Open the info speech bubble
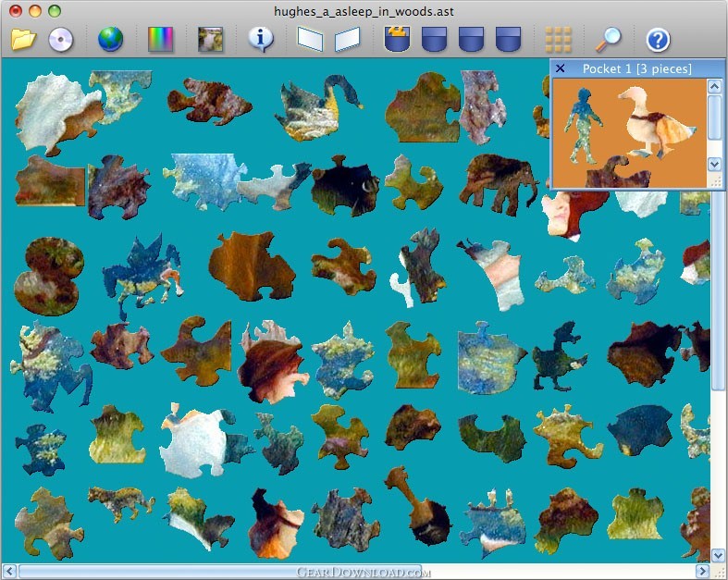 click(x=261, y=39)
